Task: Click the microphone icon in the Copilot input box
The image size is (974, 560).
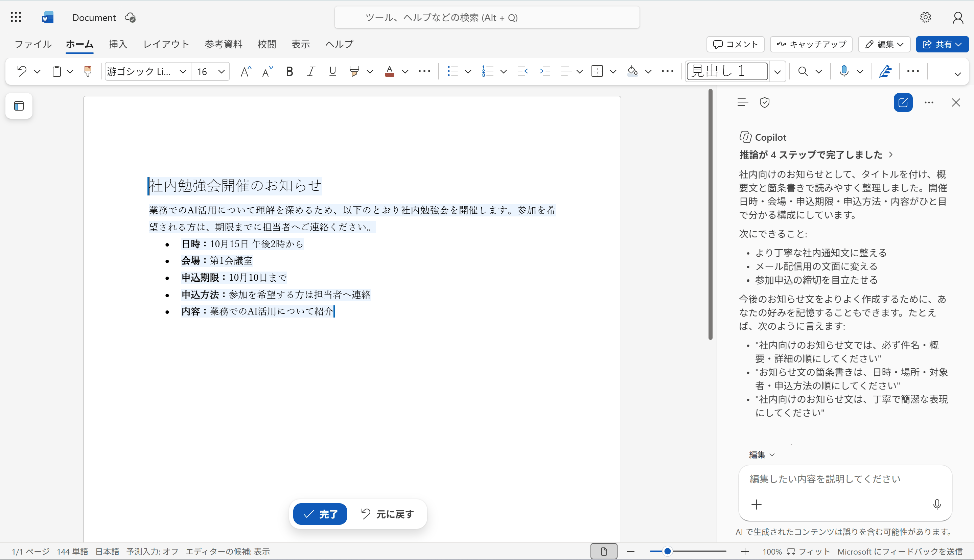Action: pyautogui.click(x=937, y=504)
